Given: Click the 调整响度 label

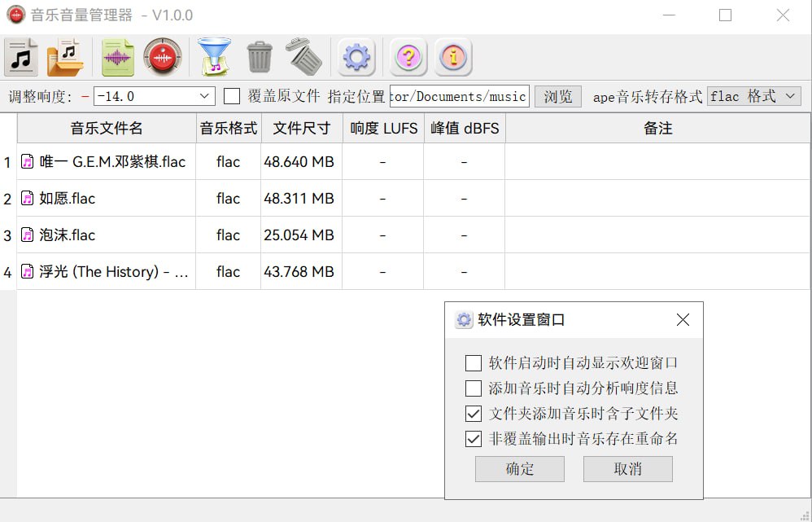Looking at the screenshot, I should (x=40, y=96).
